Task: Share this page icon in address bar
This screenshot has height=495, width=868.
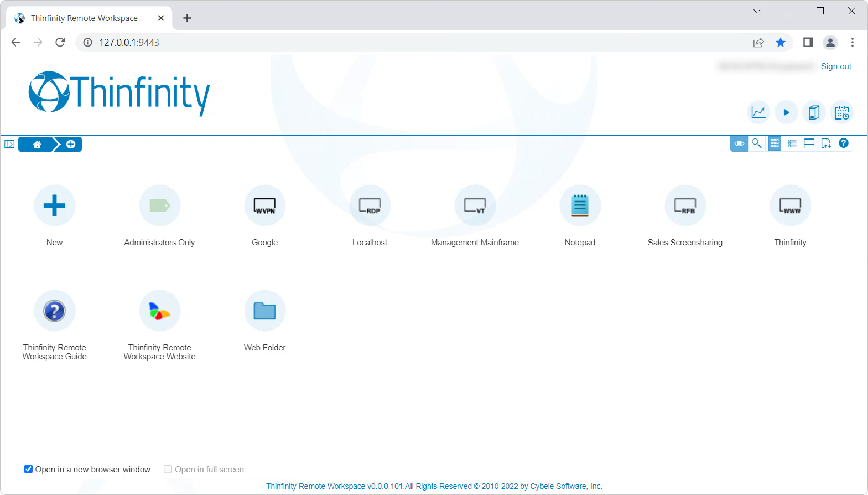Action: point(758,43)
